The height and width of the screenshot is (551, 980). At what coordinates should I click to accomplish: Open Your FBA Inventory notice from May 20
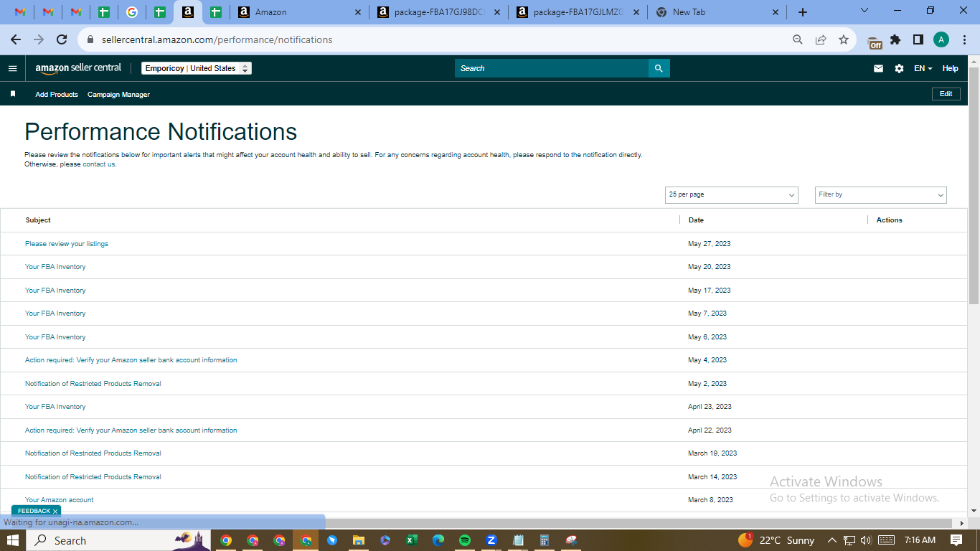55,267
